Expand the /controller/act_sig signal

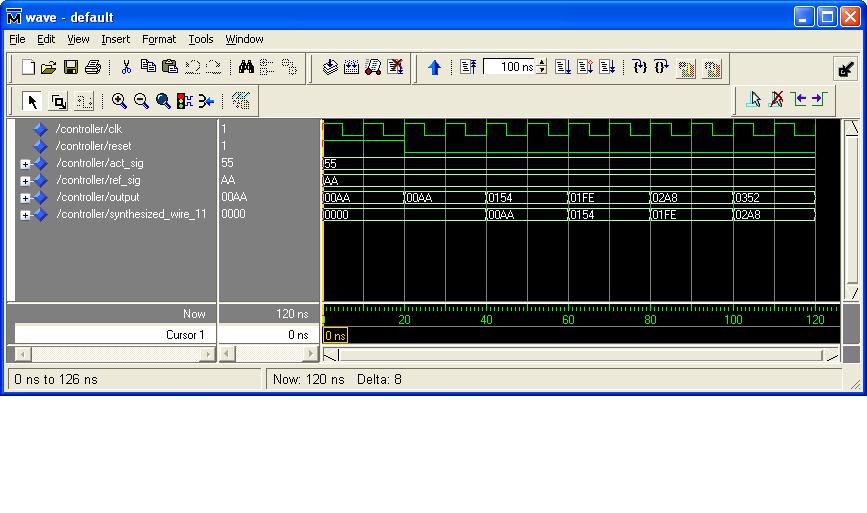tap(25, 163)
